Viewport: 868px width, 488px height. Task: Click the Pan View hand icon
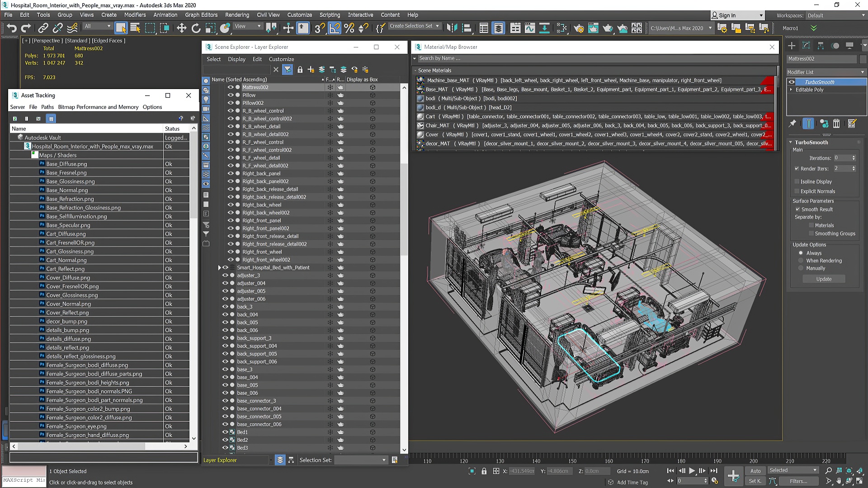839,481
